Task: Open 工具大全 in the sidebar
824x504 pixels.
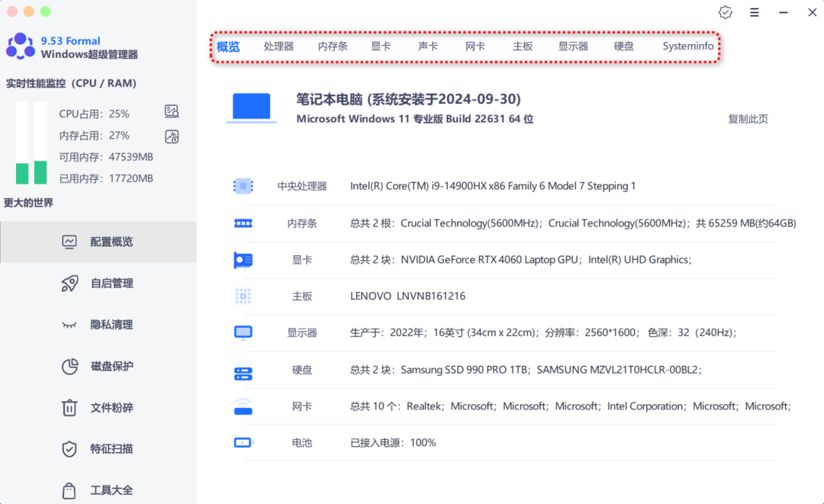Action: (98, 490)
